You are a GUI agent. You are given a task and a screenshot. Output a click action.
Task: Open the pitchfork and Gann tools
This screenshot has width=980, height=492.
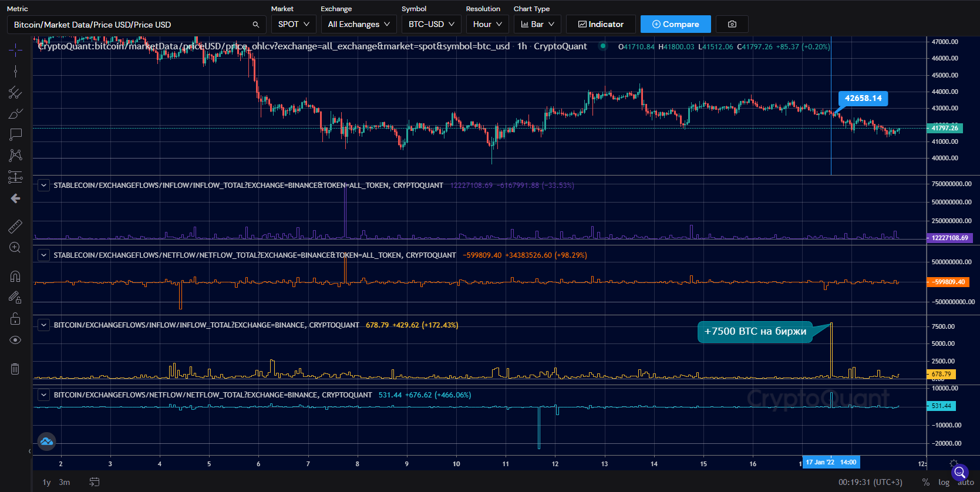[15, 92]
